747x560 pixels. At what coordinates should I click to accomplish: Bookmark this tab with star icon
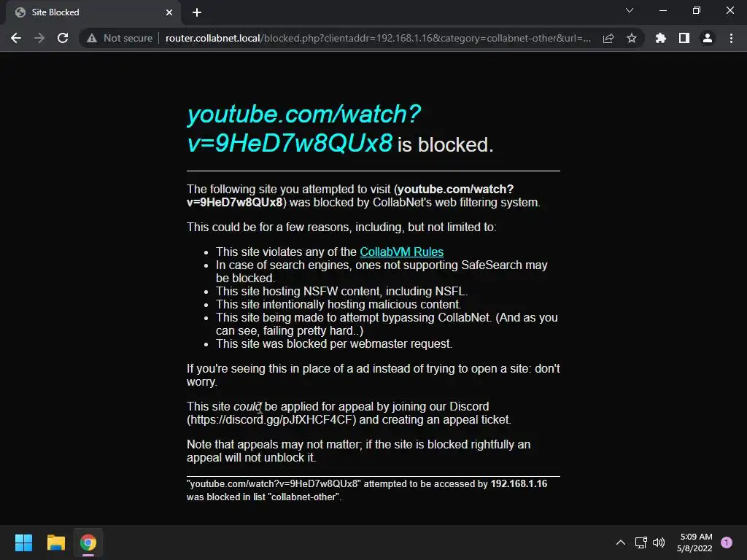[631, 38]
